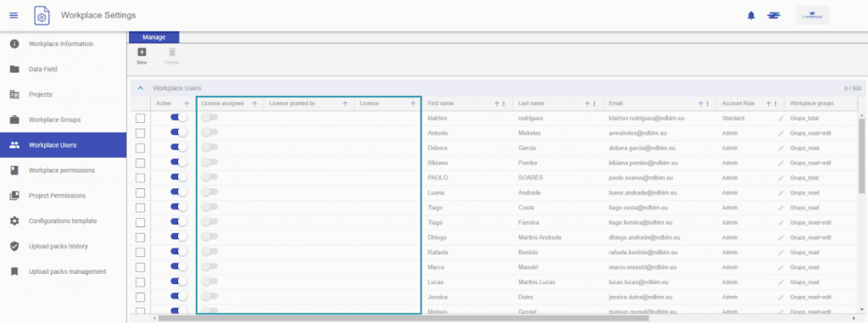Open Projects in sidebar

click(63, 94)
